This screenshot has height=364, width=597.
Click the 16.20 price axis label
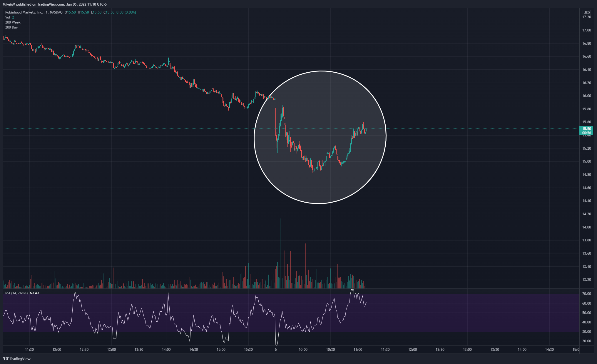pyautogui.click(x=586, y=83)
